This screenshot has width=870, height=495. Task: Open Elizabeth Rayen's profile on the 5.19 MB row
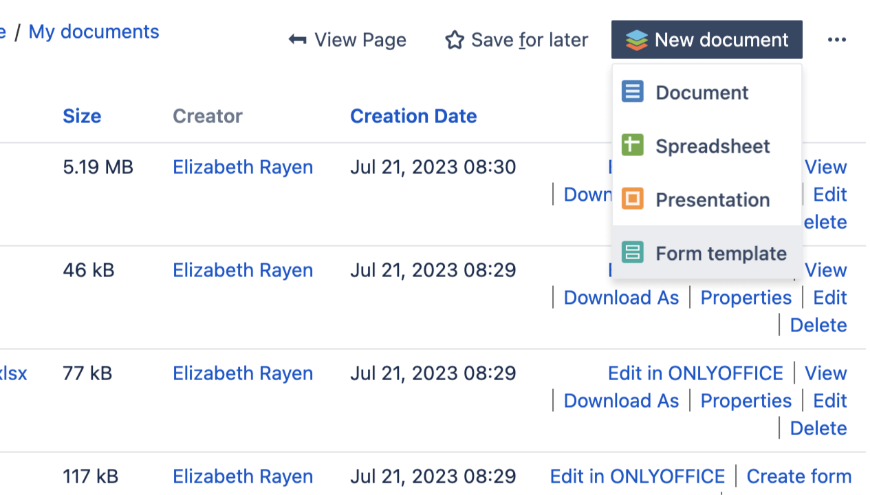click(x=243, y=167)
